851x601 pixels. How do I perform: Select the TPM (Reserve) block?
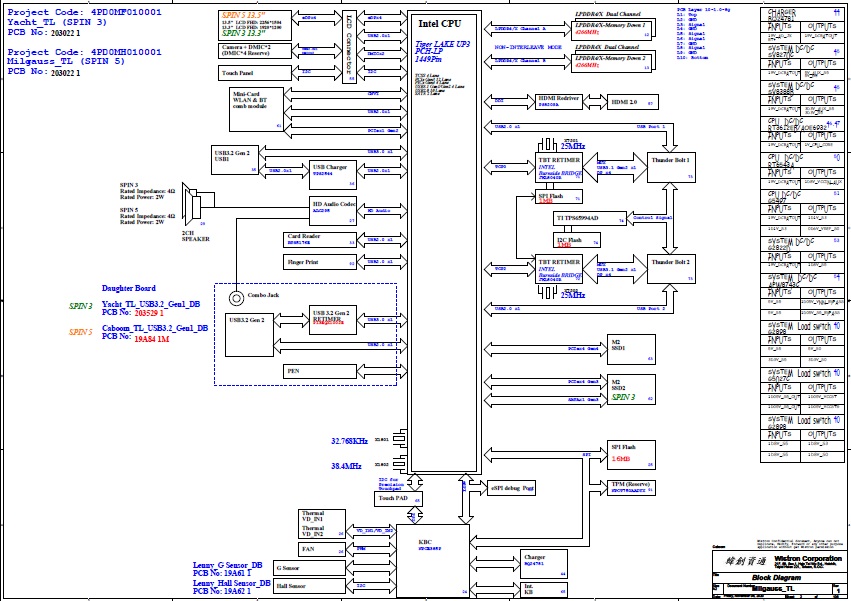[x=631, y=488]
